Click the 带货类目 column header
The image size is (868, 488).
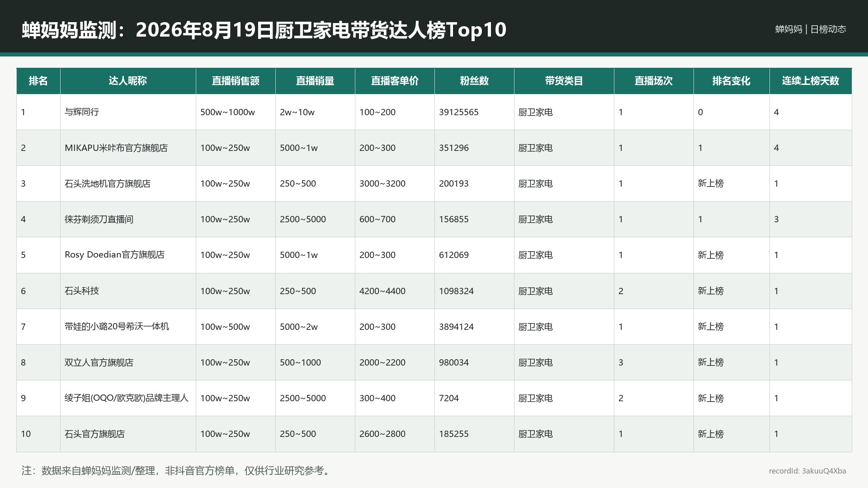tap(564, 81)
